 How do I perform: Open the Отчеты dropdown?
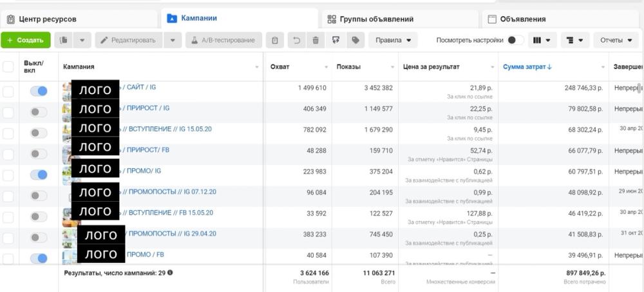click(616, 41)
